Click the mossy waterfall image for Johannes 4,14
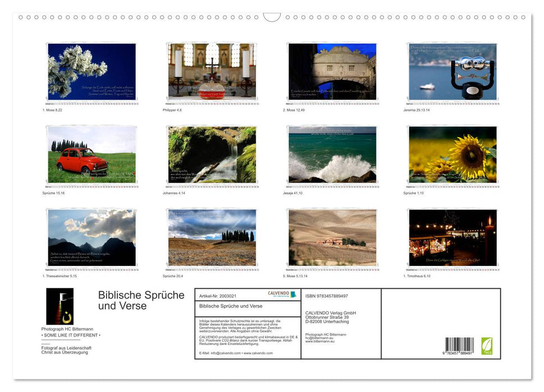544x392 pixels. (212, 155)
